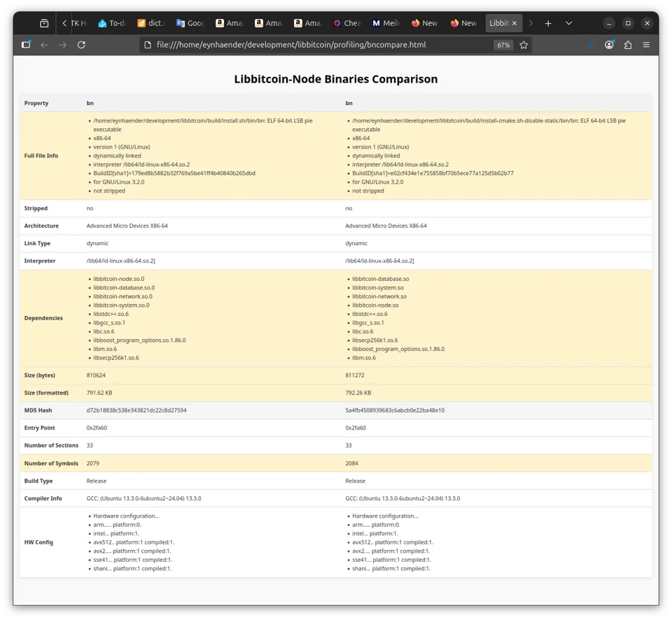Image resolution: width=672 pixels, height=620 pixels.
Task: Reset zoom via the 67% indicator
Action: coord(503,45)
